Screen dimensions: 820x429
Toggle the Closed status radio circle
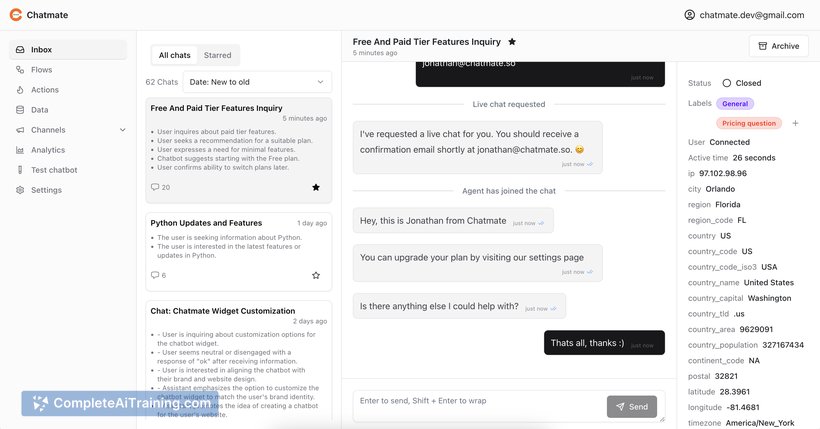pyautogui.click(x=726, y=83)
